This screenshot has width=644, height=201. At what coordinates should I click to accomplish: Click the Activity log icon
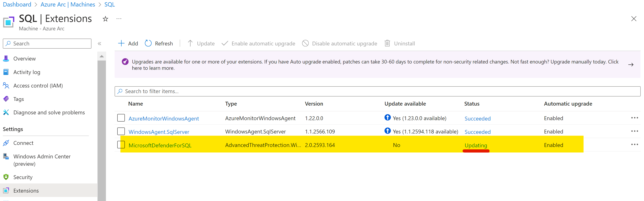click(x=6, y=72)
